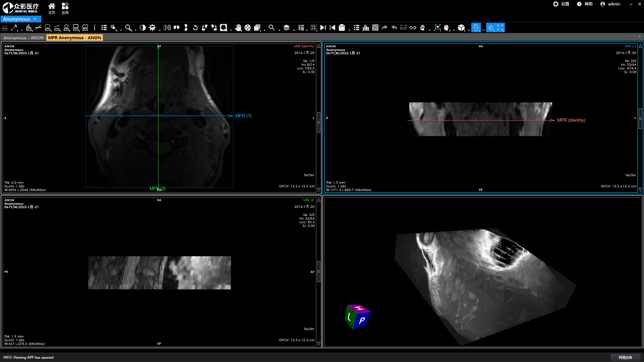Click the sliced head scout icon
The image size is (644, 362).
tap(423, 28)
